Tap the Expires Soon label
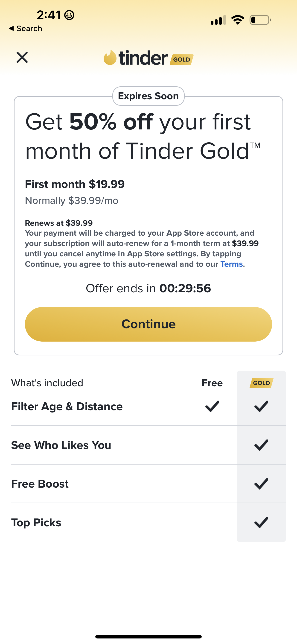 coord(148,96)
